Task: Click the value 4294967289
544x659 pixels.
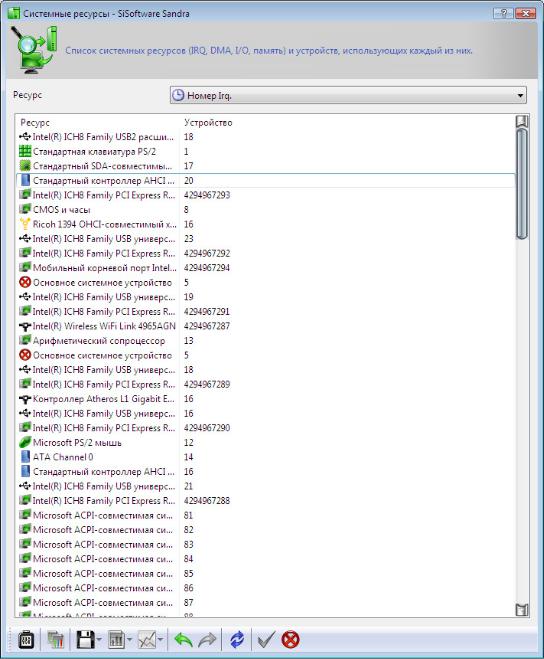Action: [x=207, y=384]
